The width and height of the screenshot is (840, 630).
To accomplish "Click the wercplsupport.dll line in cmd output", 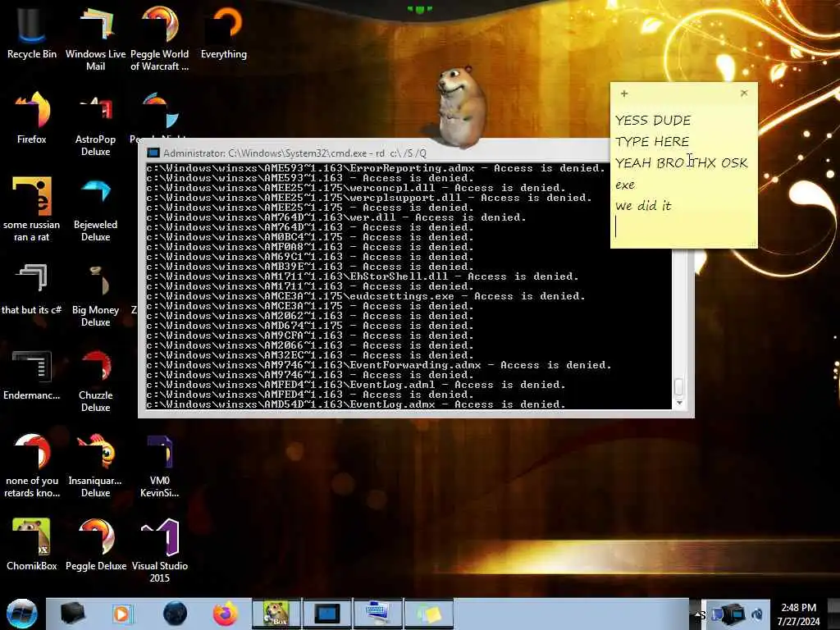I will pos(368,198).
